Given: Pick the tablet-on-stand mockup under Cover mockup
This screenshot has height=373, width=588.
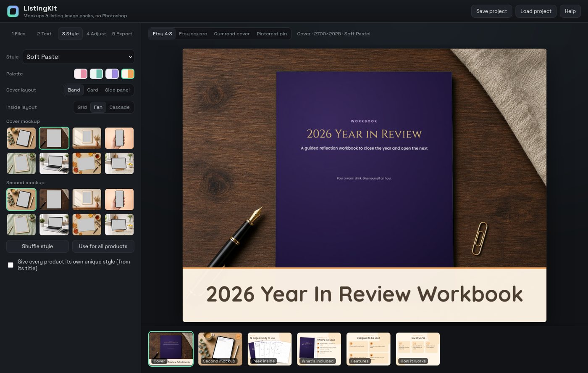Looking at the screenshot, I should point(119,163).
